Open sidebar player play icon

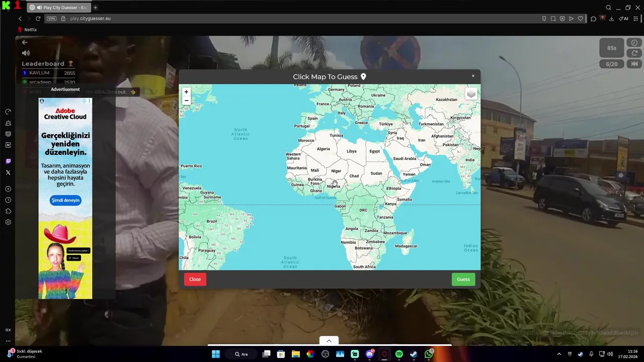[x=8, y=189]
